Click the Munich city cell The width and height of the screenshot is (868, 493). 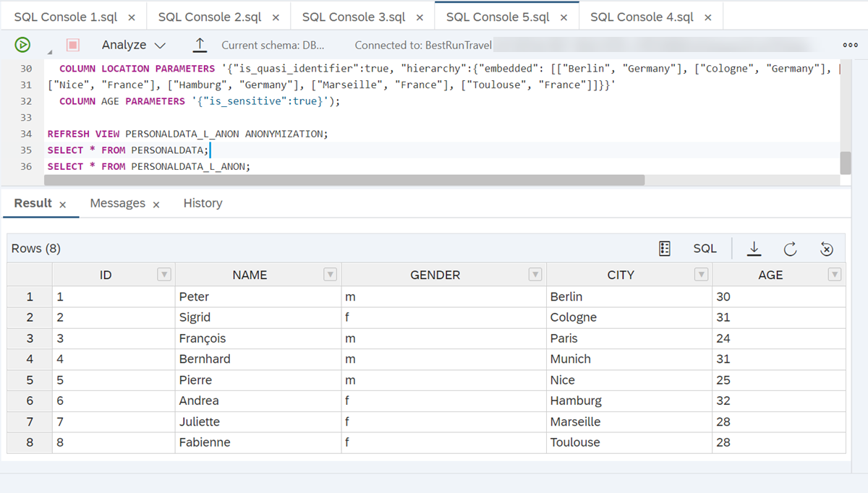click(629, 359)
